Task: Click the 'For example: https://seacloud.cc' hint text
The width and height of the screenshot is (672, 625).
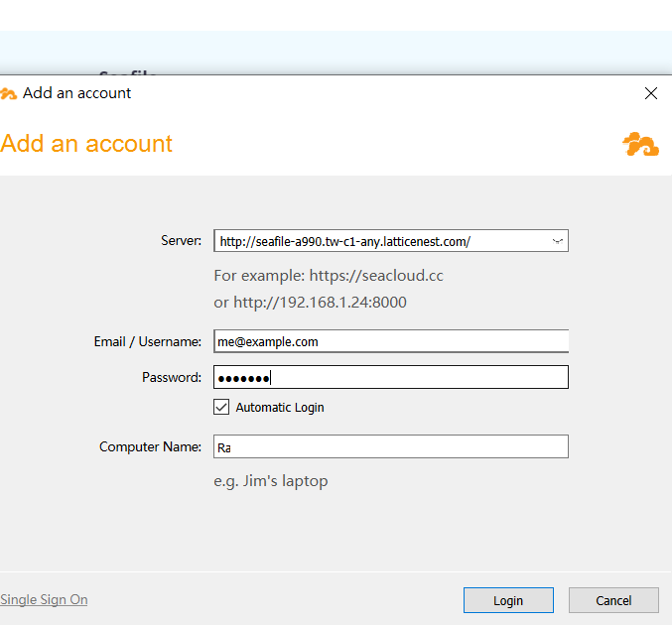Action: coord(329,276)
